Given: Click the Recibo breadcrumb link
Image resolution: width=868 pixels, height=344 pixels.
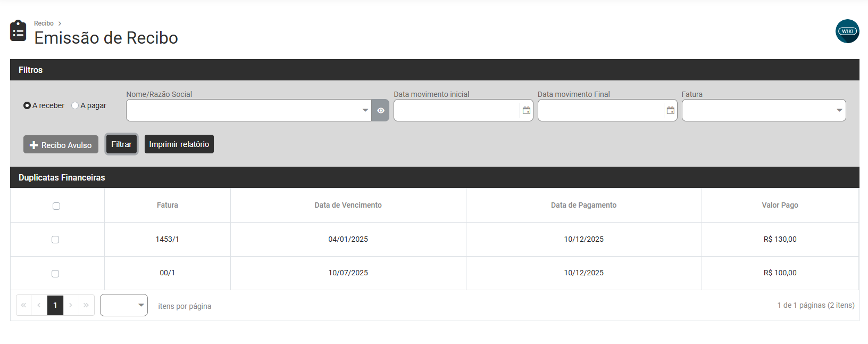Looking at the screenshot, I should tap(44, 23).
